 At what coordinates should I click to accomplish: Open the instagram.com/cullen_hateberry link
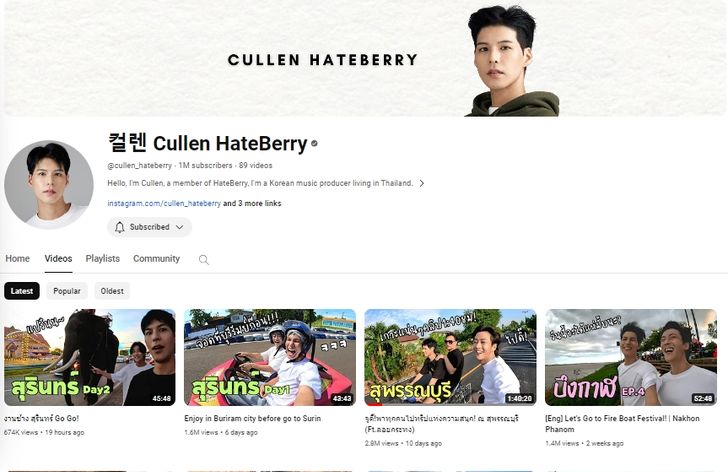[x=164, y=203]
